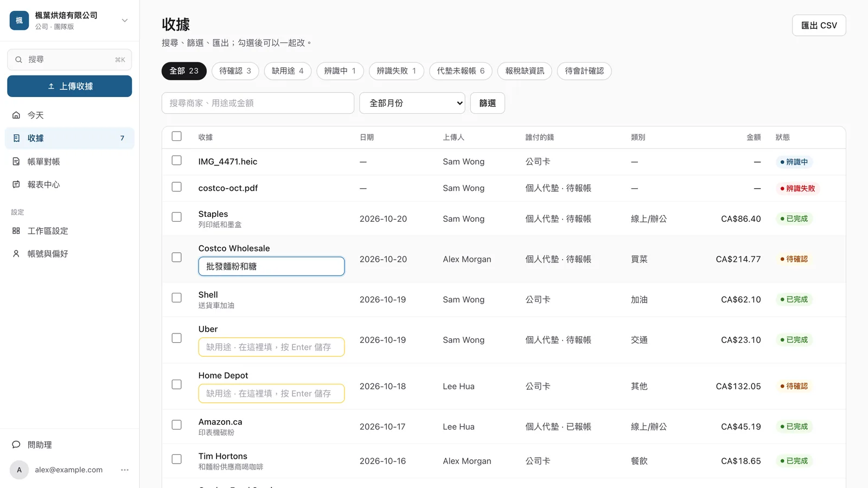Click the 報表中心 report icon
Image resolution: width=868 pixels, height=488 pixels.
pos(16,184)
